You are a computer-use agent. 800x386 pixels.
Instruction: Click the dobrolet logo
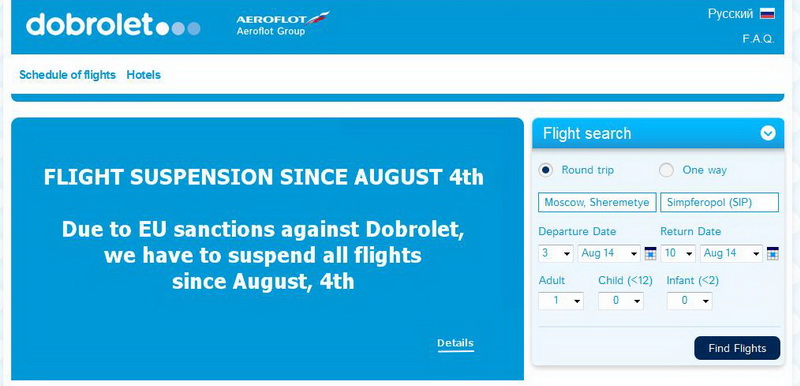[113, 24]
